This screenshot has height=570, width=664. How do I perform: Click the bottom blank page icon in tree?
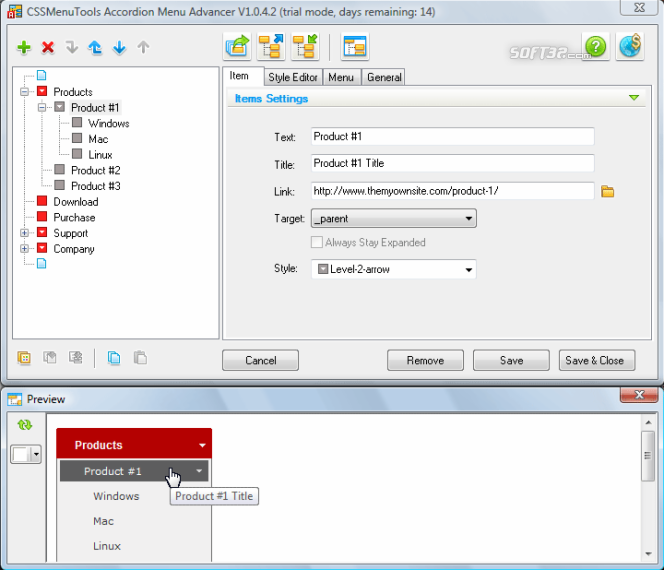[42, 263]
